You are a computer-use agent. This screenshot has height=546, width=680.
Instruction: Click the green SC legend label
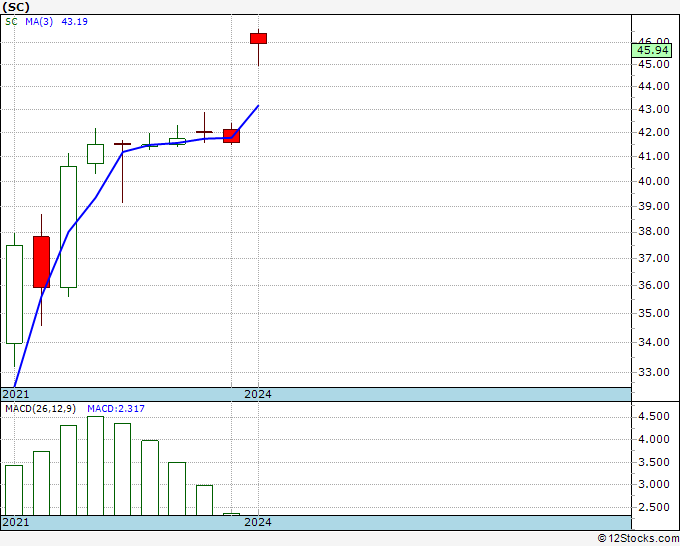(11, 22)
